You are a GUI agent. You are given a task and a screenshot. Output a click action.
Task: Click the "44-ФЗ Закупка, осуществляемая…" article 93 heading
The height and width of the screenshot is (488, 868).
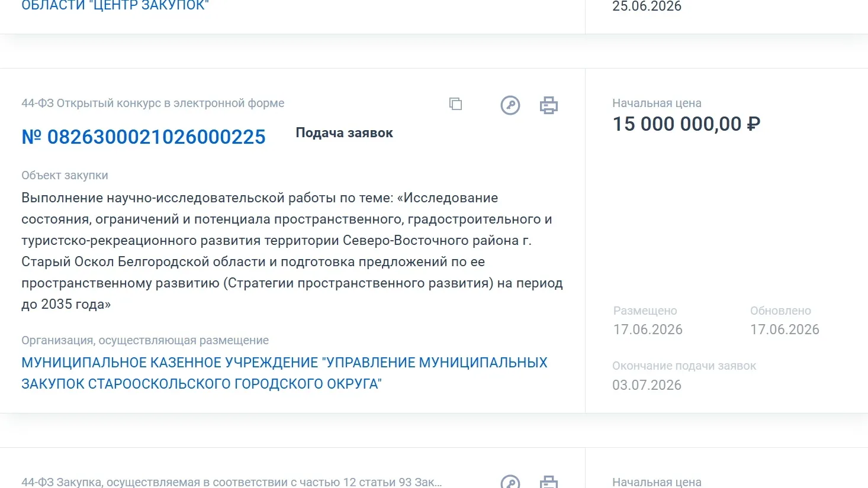pos(232,482)
